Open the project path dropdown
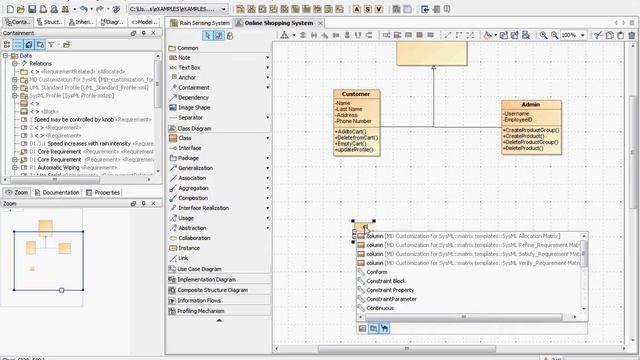 click(x=224, y=9)
